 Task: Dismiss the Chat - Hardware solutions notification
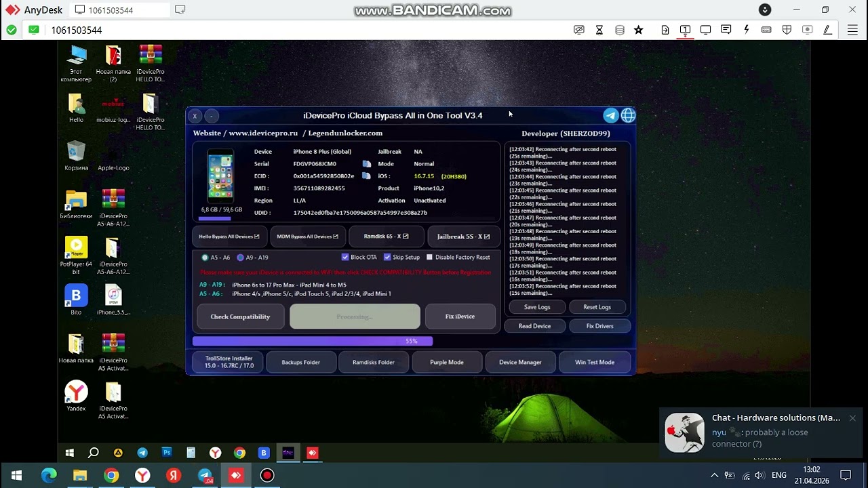click(852, 418)
